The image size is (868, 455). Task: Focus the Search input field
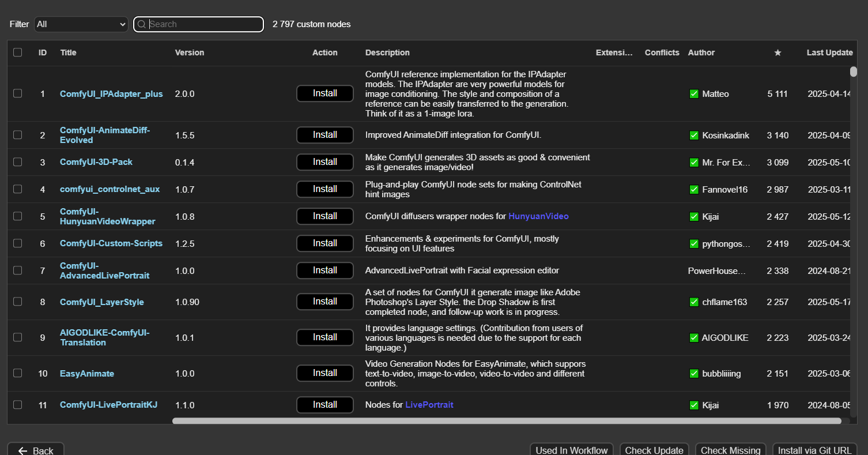(199, 24)
